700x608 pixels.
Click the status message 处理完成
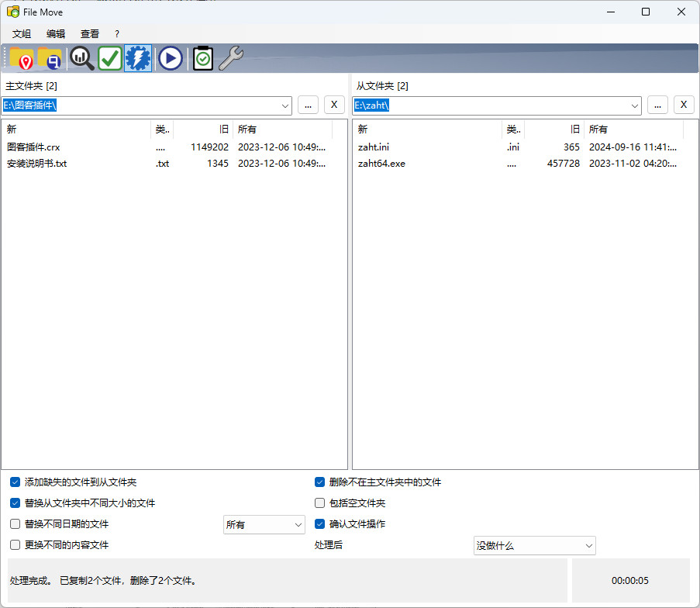(103, 581)
